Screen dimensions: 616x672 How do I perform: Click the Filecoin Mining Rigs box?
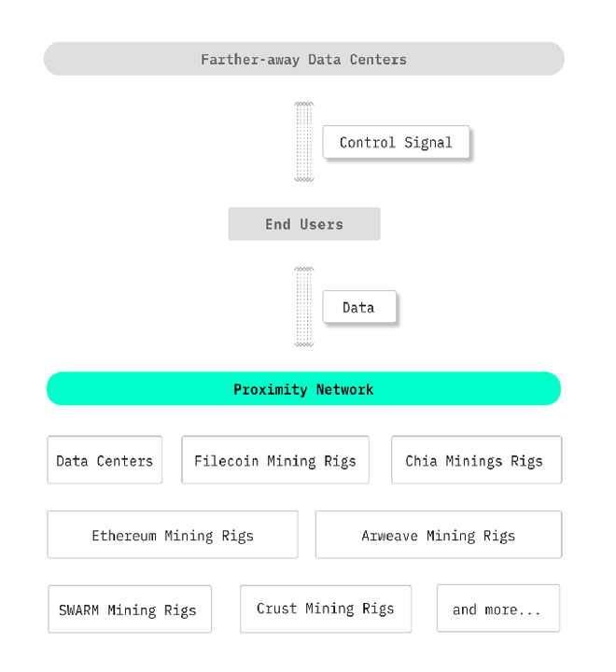coord(275,460)
